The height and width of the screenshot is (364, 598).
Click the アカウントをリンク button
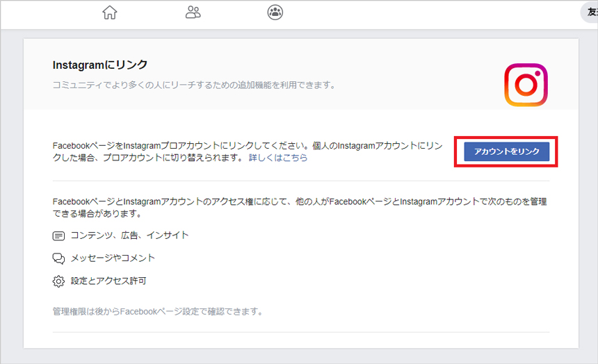pos(506,151)
